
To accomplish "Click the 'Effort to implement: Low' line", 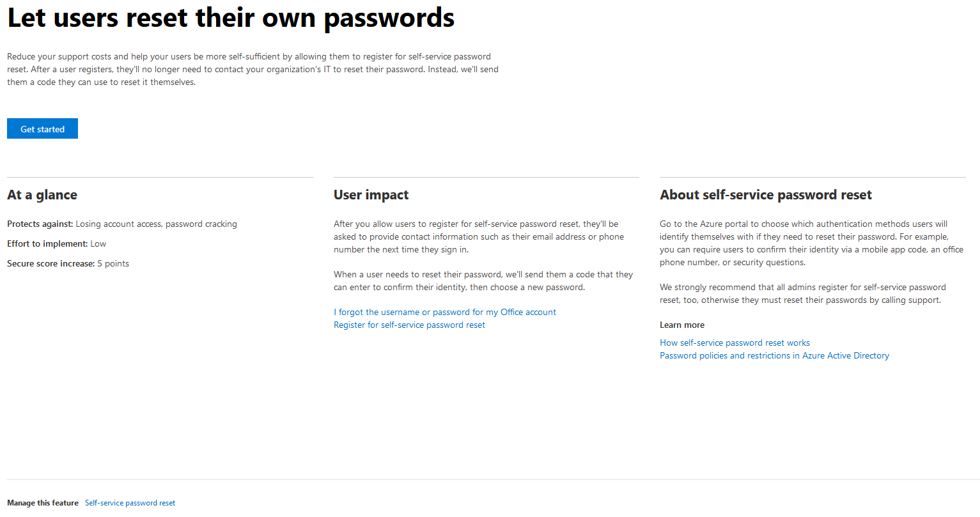I will pyautogui.click(x=57, y=243).
